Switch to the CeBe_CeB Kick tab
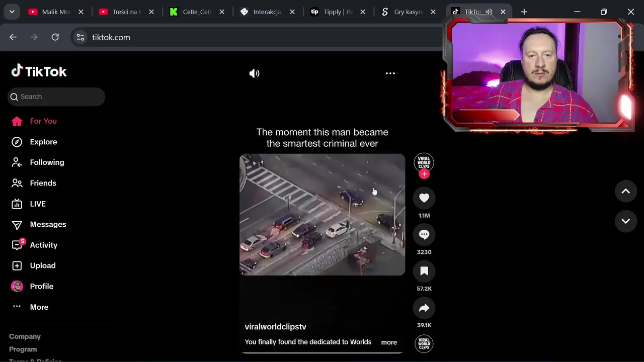This screenshot has width=644, height=362. click(x=196, y=12)
